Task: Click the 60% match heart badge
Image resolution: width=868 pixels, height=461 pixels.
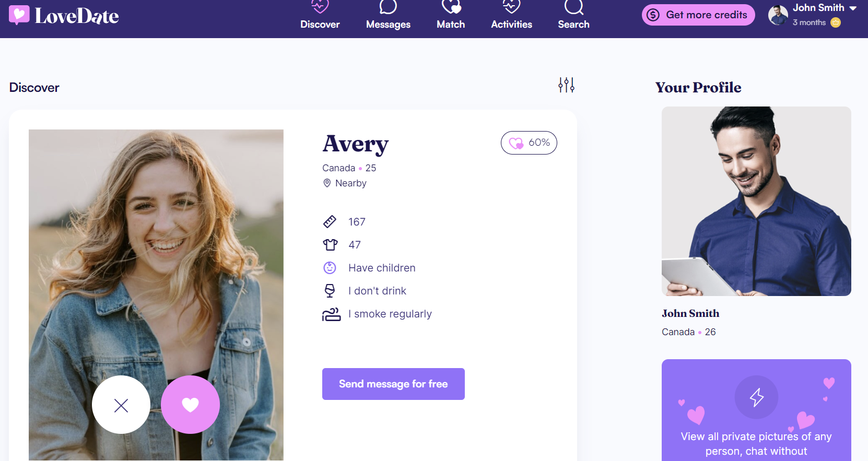Action: [529, 143]
